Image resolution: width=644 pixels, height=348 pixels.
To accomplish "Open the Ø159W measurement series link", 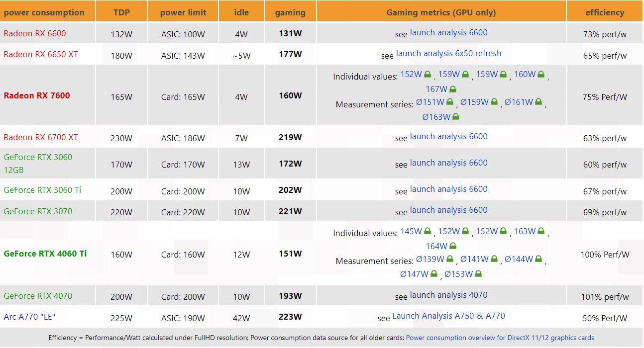I will pyautogui.click(x=474, y=102).
